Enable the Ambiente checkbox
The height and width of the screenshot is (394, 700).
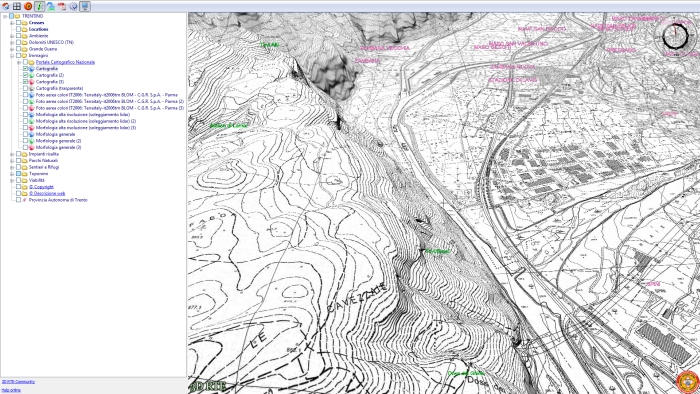pos(18,36)
